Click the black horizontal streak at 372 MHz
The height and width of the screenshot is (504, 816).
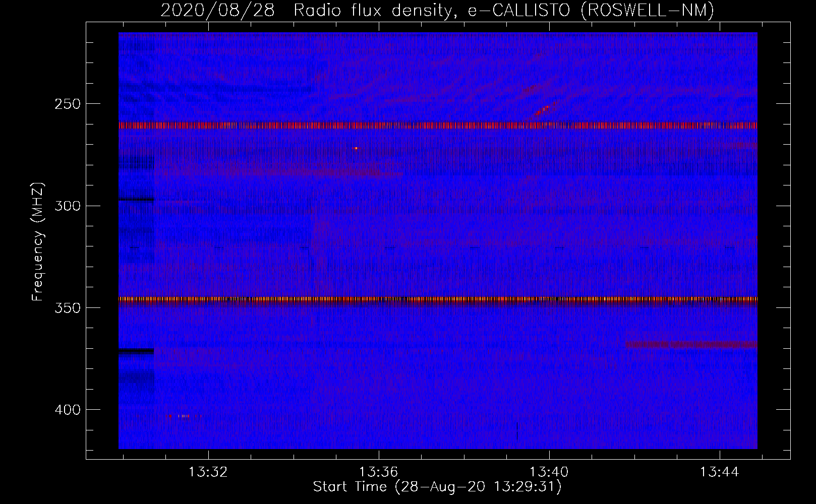point(136,351)
